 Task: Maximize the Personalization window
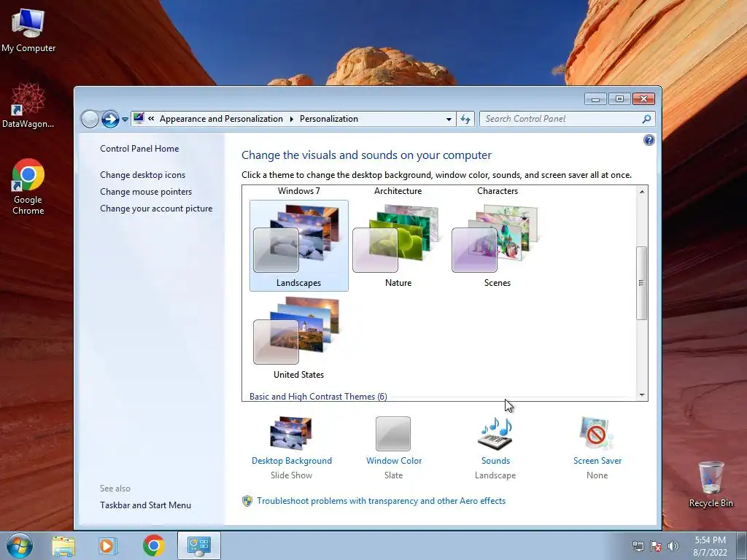[619, 98]
